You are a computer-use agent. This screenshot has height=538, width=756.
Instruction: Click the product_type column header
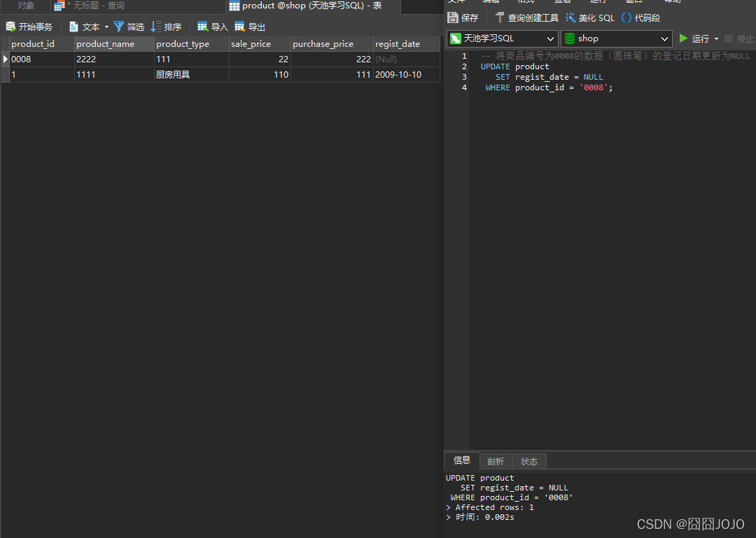pyautogui.click(x=192, y=44)
